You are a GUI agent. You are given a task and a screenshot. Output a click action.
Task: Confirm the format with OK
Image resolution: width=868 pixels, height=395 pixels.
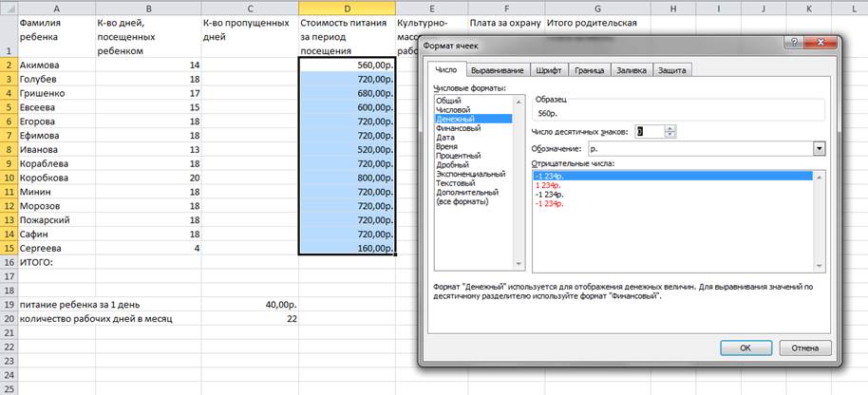coord(745,348)
